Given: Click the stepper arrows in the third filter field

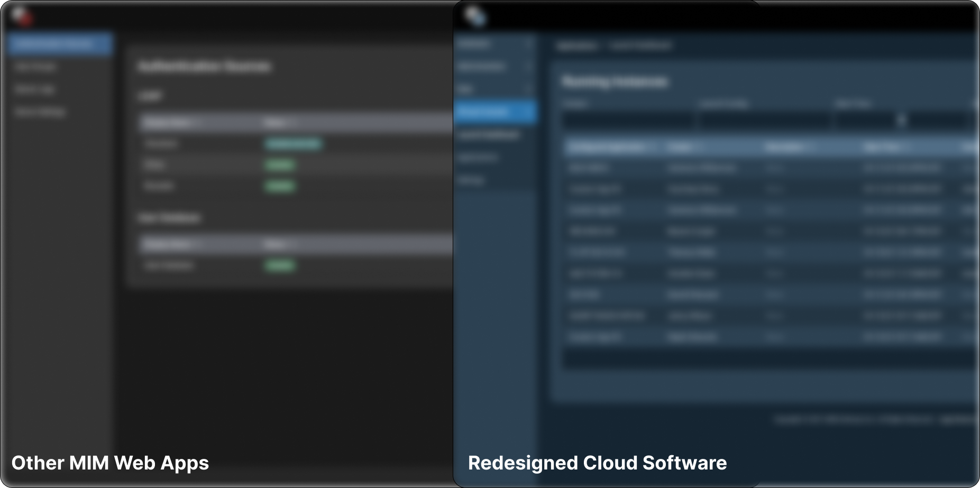Looking at the screenshot, I should (902, 121).
